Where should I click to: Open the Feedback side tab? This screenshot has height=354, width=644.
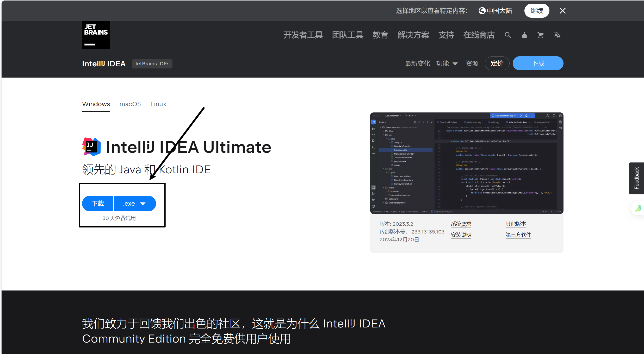[x=636, y=178]
